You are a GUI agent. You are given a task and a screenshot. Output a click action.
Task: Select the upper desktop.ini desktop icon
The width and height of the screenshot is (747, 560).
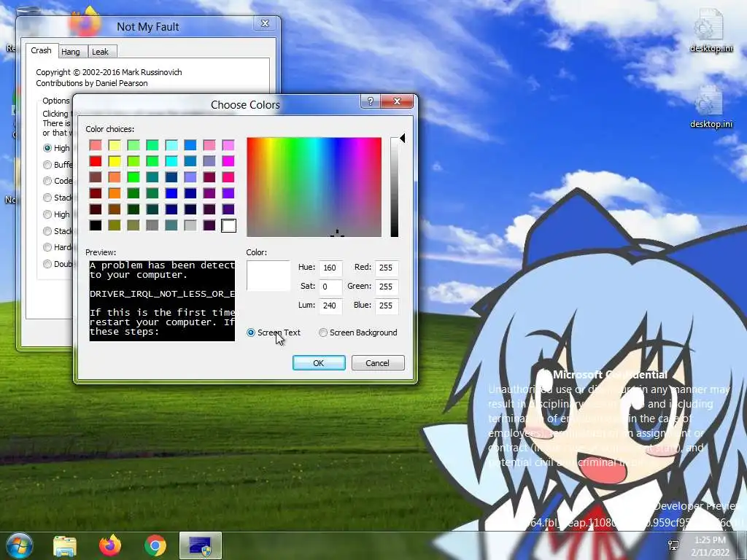(x=711, y=31)
